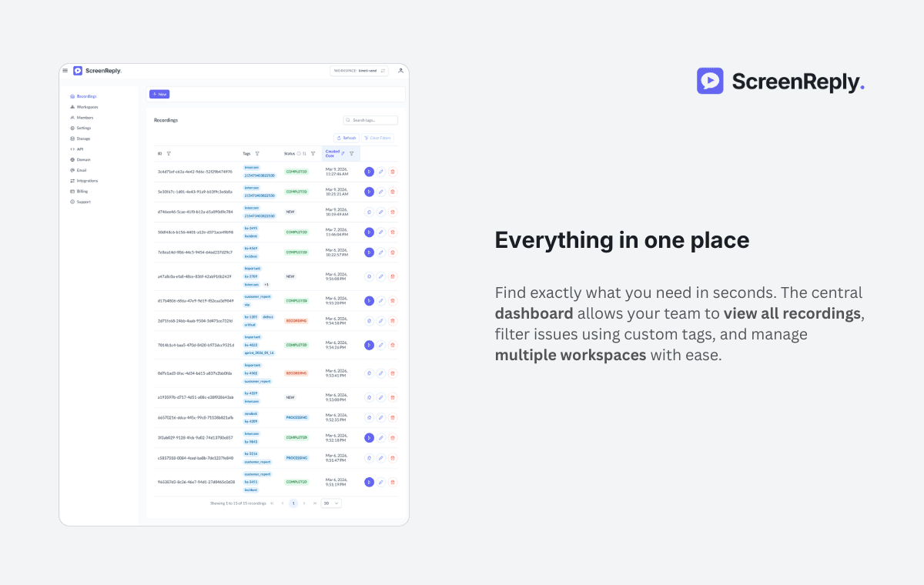Open the page size dropdown showing 30
Image resolution: width=924 pixels, height=585 pixels.
click(330, 503)
